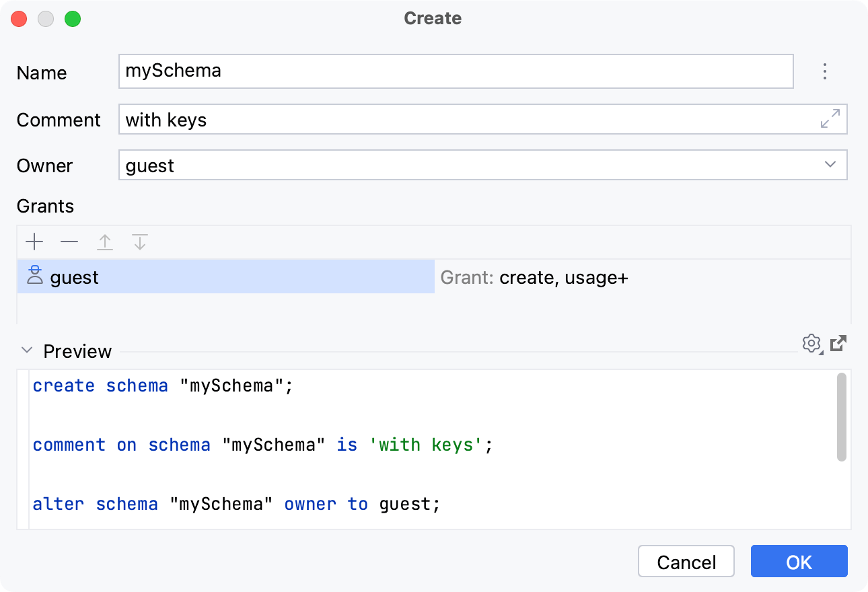Remove the selected grant
The height and width of the screenshot is (592, 868).
pyautogui.click(x=69, y=242)
